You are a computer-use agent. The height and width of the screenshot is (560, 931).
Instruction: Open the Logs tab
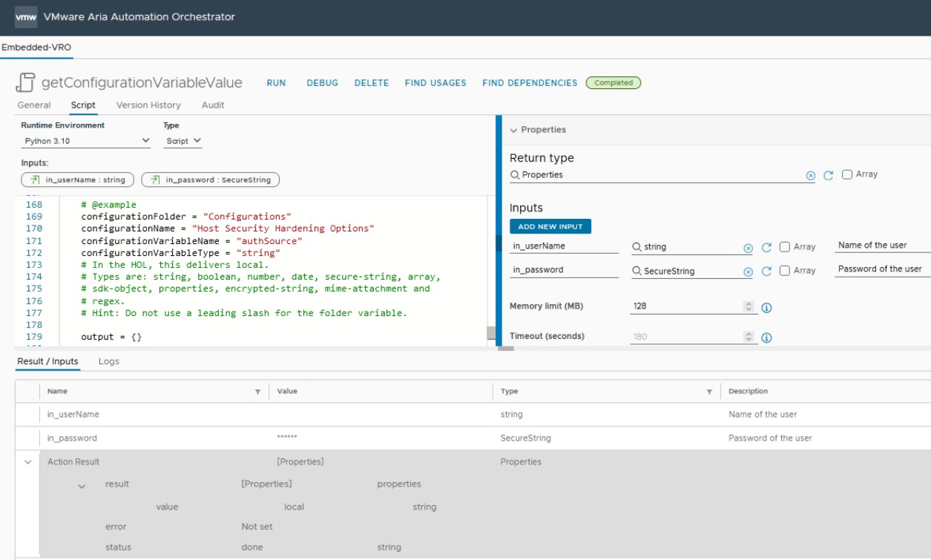click(109, 362)
